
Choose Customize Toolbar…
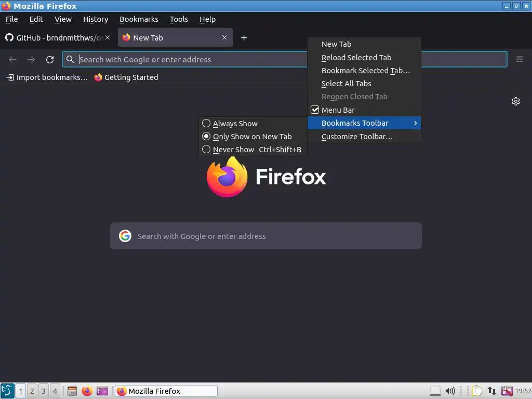(x=364, y=137)
